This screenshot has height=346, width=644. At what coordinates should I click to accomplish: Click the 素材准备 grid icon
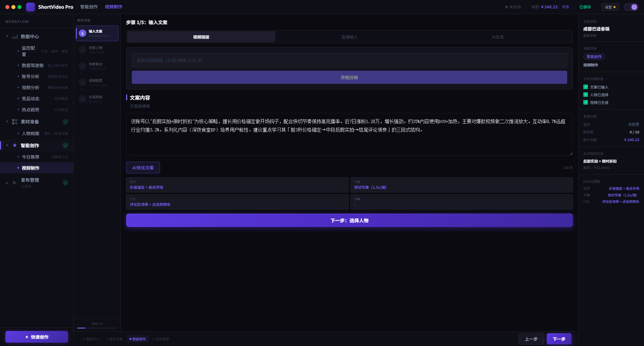(x=15, y=122)
